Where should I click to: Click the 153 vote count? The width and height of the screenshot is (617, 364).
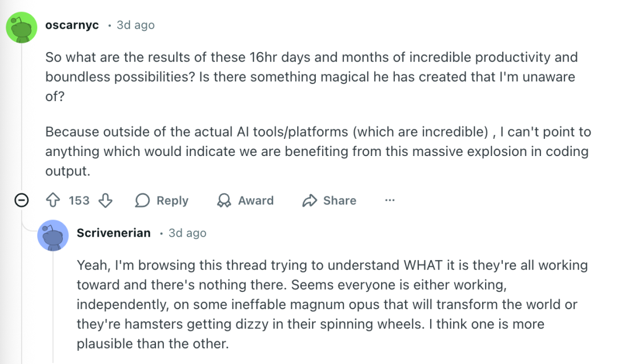click(79, 201)
